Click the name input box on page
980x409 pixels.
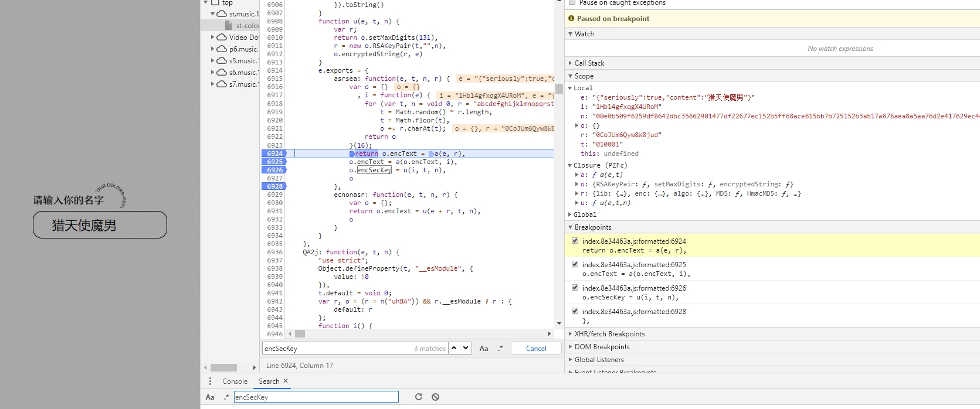point(100,225)
